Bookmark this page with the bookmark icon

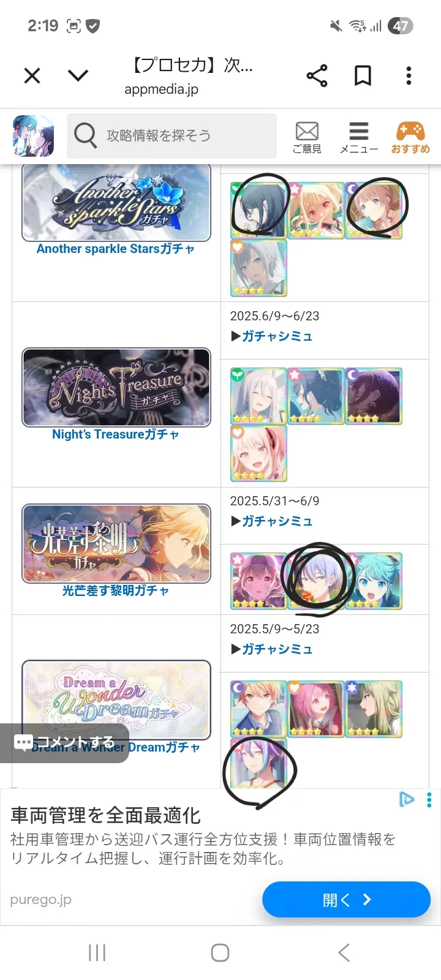click(363, 76)
